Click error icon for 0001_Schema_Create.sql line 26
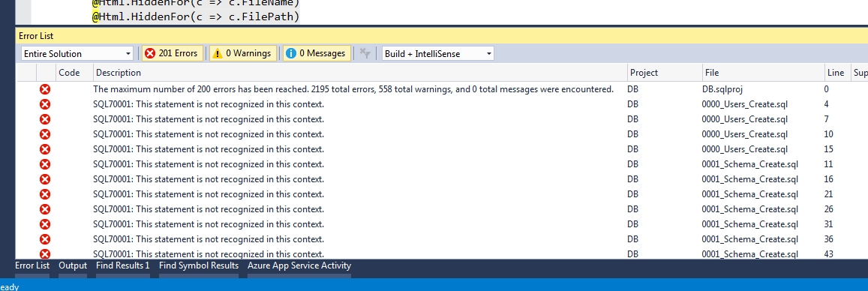 45,209
